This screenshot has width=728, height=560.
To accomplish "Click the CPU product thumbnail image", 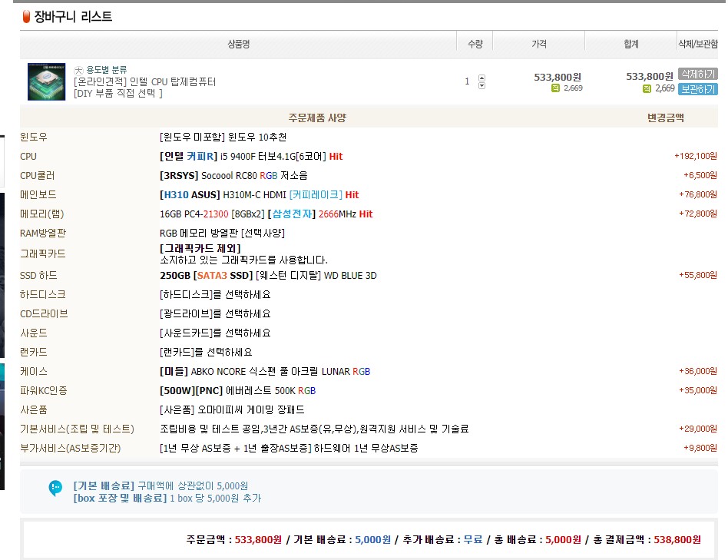I will point(46,81).
